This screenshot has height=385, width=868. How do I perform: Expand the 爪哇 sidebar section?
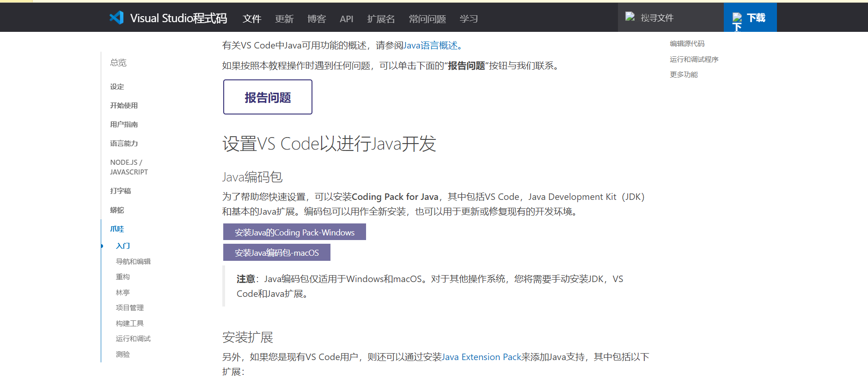pyautogui.click(x=117, y=229)
